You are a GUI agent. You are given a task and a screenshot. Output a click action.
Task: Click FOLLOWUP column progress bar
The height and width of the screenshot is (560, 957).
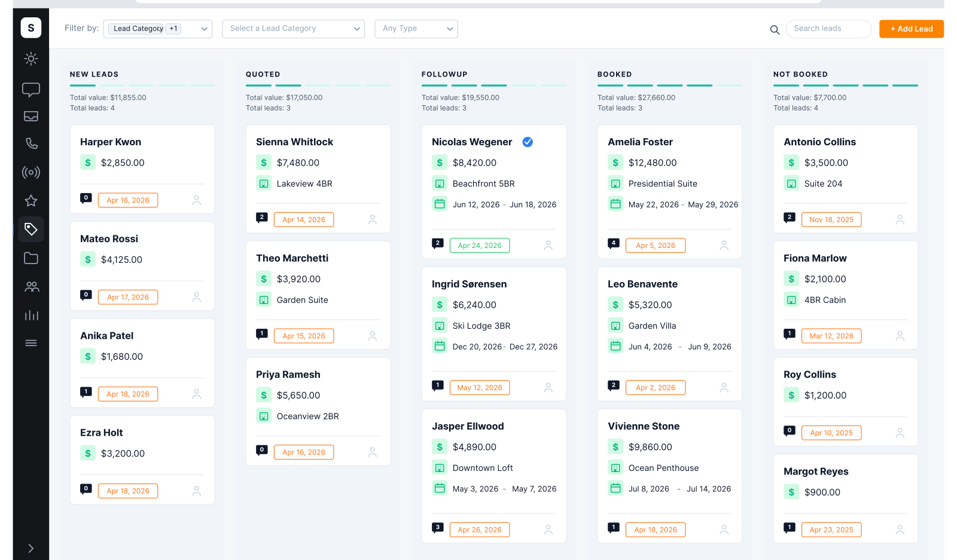click(x=494, y=85)
